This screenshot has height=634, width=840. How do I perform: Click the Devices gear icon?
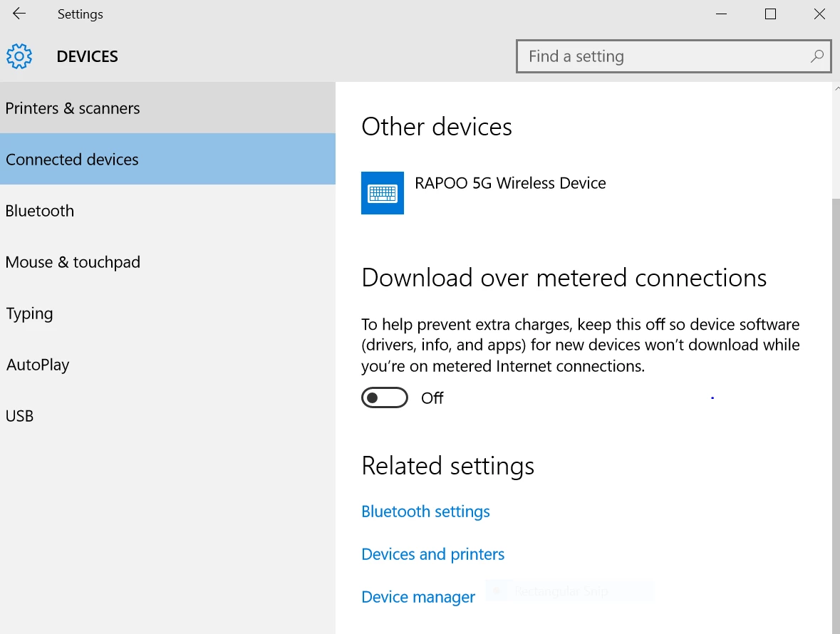[19, 56]
